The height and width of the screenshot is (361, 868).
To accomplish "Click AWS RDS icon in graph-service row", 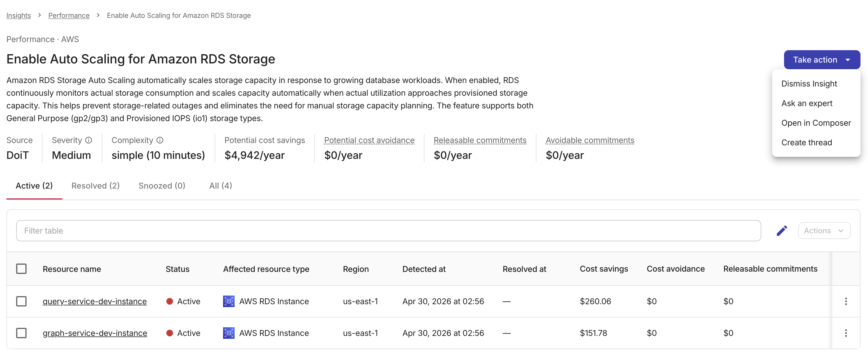I will click(229, 333).
